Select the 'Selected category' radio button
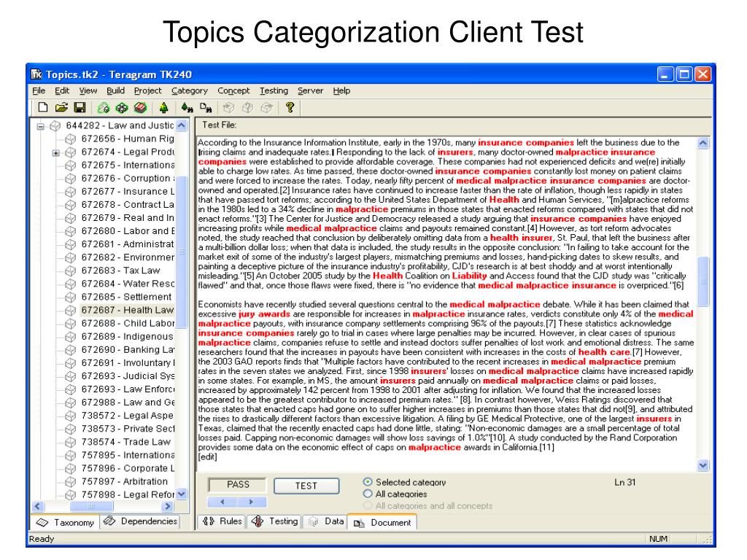Screen dimensions: 747x560 [368, 482]
